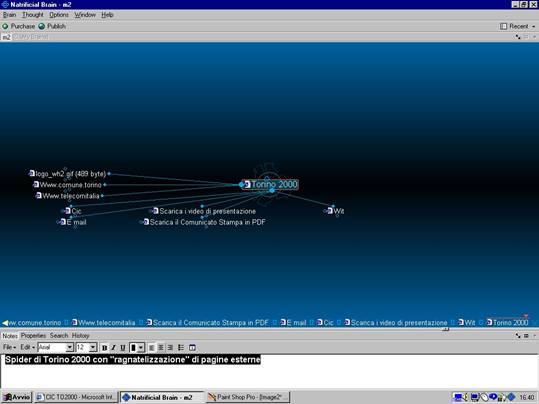Screen dimensions: 539x404
Task: Toggle bold formatting in Notes toolbar
Action: pyautogui.click(x=104, y=348)
